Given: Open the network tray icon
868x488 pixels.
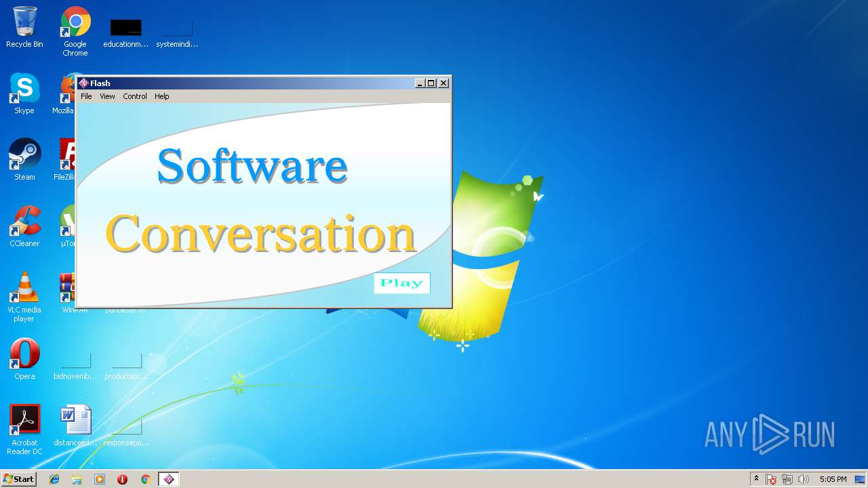Looking at the screenshot, I should pyautogui.click(x=787, y=479).
